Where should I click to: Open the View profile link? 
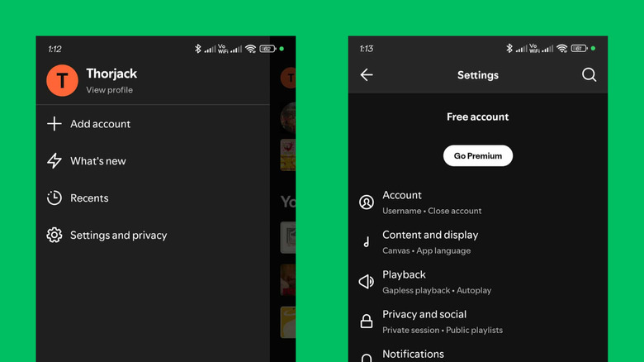109,90
